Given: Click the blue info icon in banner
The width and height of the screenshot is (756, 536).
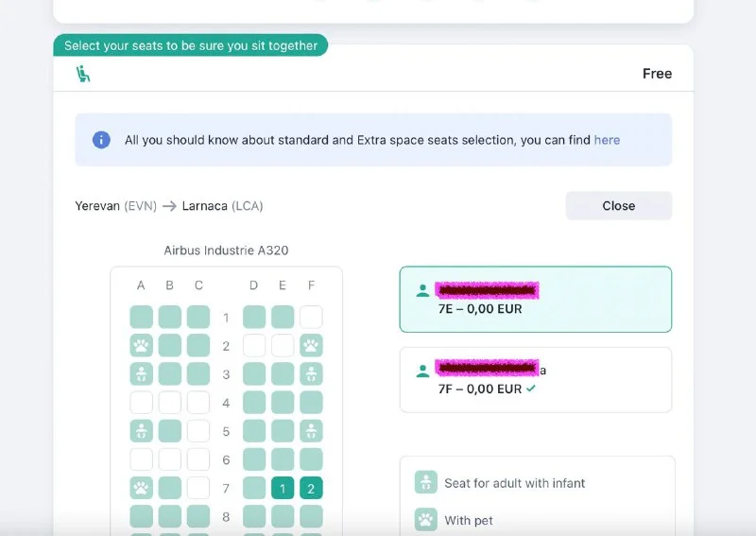Looking at the screenshot, I should pos(101,140).
